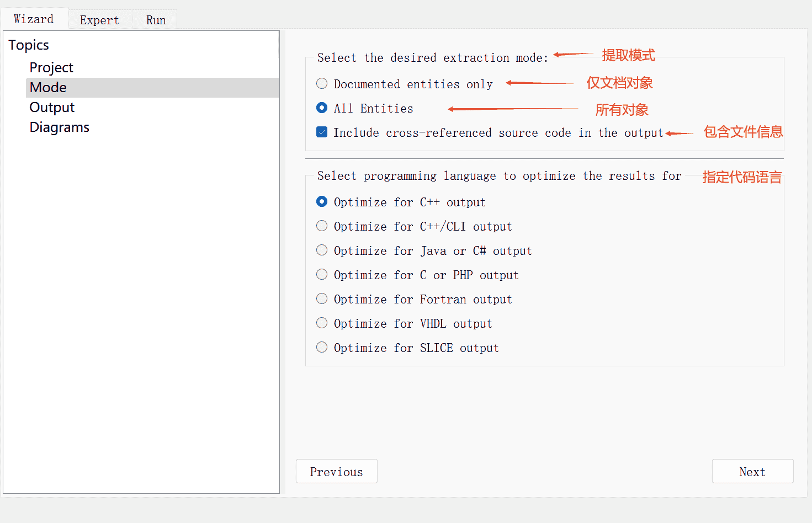
Task: Choose All Entities extraction mode
Action: (322, 108)
